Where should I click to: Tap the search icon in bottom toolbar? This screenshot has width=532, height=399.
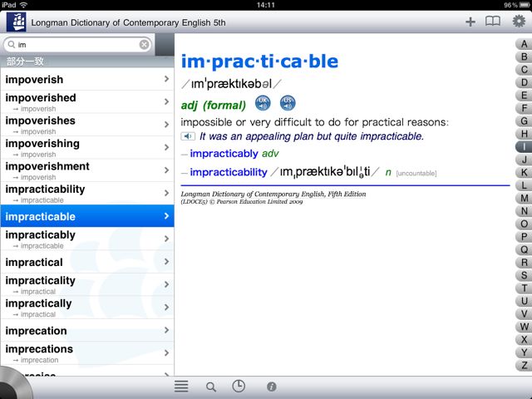tap(211, 387)
